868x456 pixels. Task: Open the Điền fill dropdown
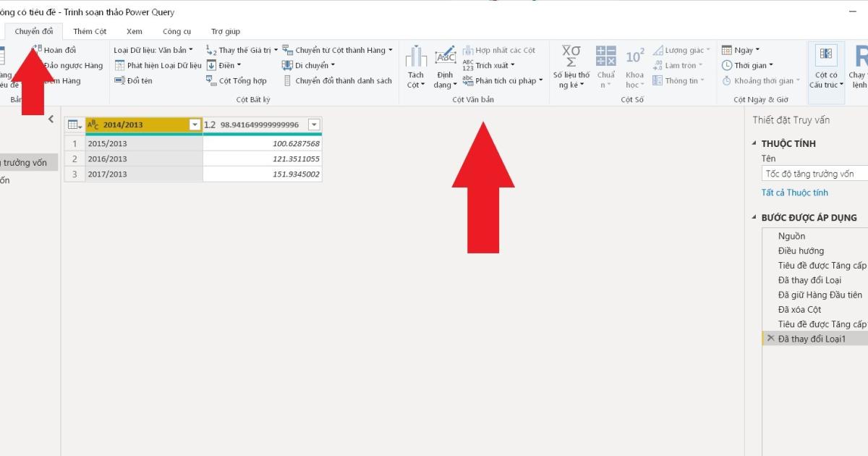[224, 65]
